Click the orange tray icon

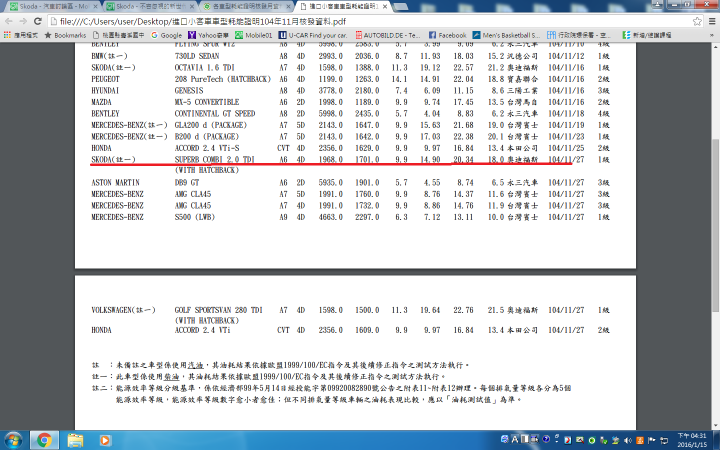pos(640,440)
